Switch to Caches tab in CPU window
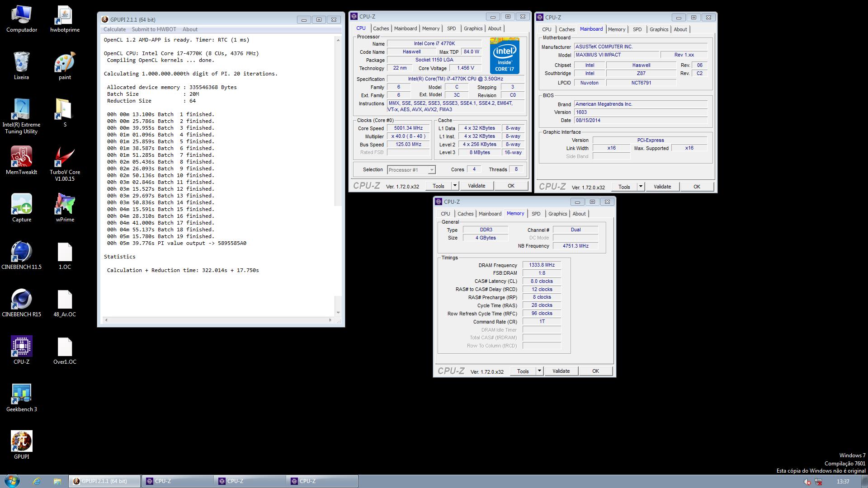This screenshot has height=488, width=868. point(381,28)
